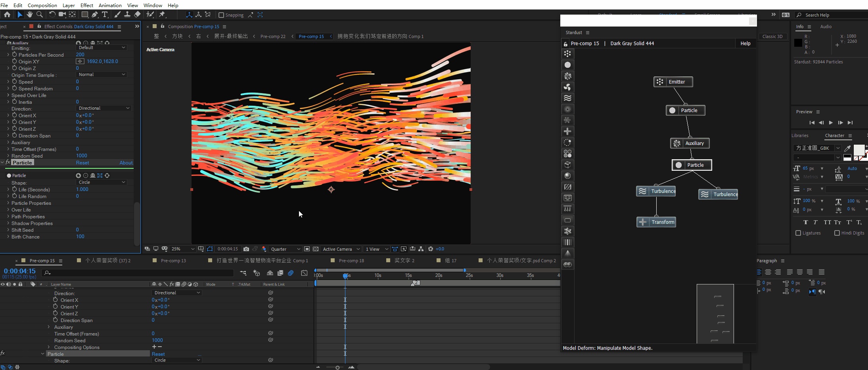The width and height of the screenshot is (868, 370).
Task: Select the Hand tool
Action: click(30, 15)
